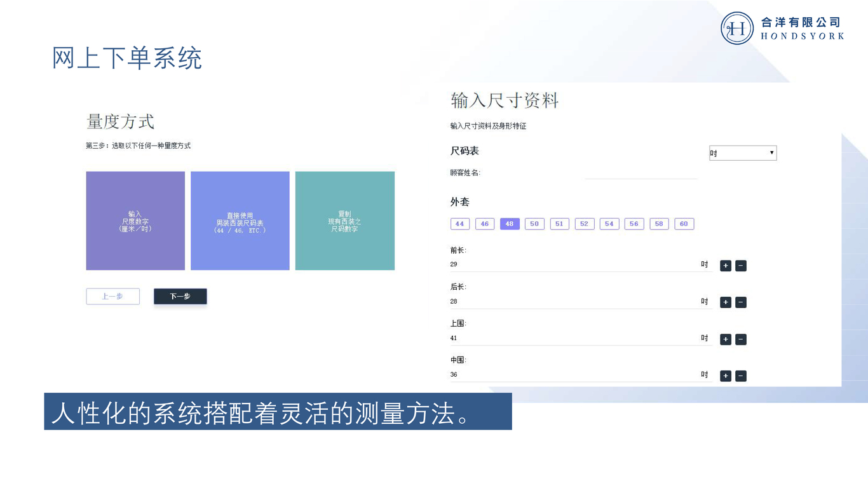This screenshot has width=868, height=488.
Task: Select jacket size 58
Action: [659, 224]
